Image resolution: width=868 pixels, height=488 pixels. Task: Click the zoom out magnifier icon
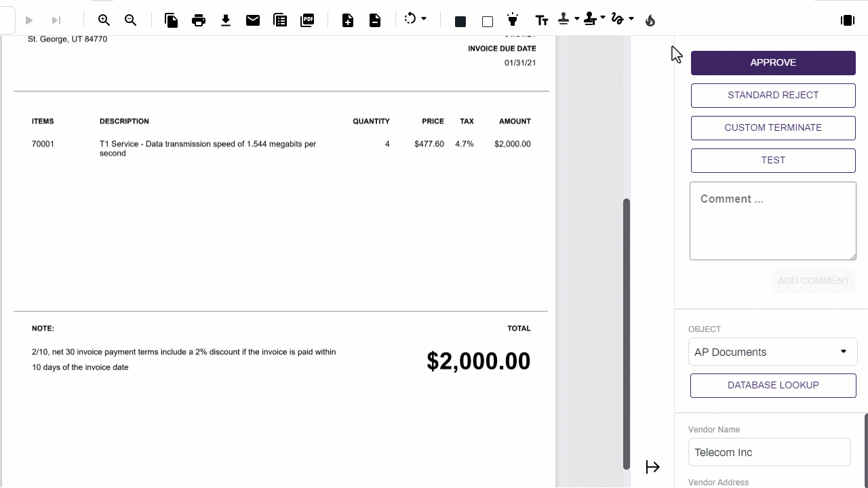click(x=131, y=20)
